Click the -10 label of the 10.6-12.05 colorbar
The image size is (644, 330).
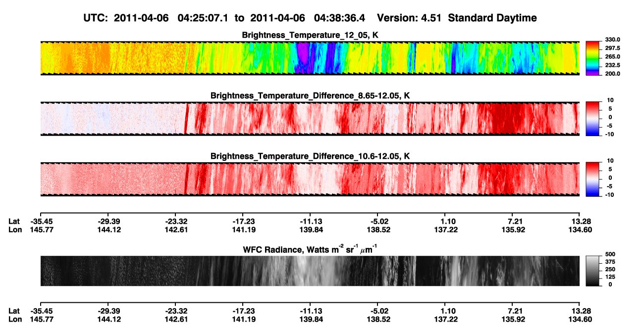click(610, 194)
